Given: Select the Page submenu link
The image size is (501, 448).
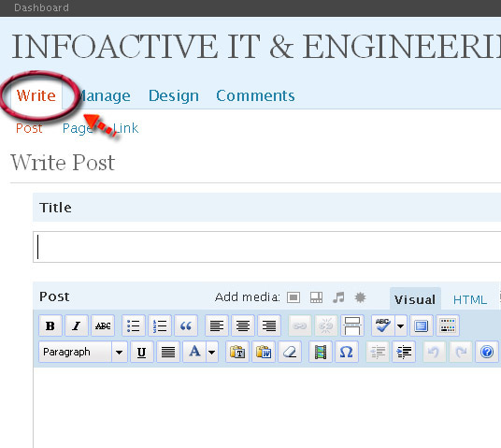Looking at the screenshot, I should [78, 128].
